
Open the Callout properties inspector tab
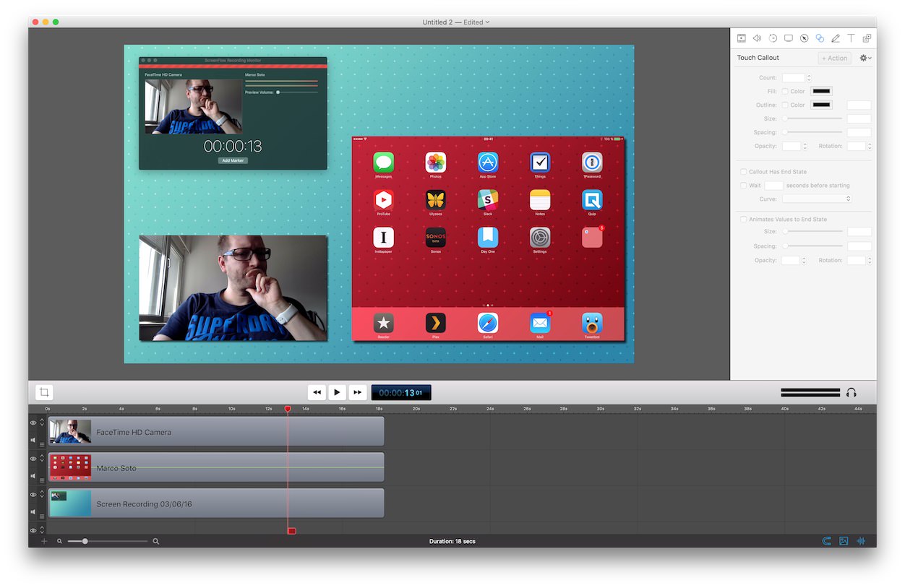pyautogui.click(x=804, y=38)
